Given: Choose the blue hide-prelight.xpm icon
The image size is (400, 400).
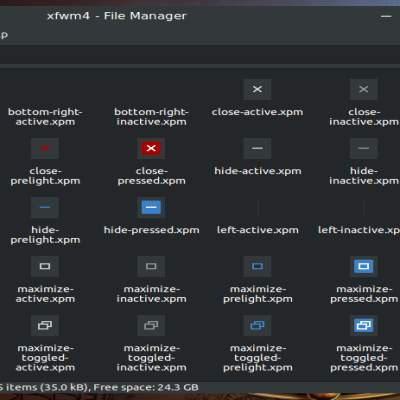Looking at the screenshot, I should point(45,207).
